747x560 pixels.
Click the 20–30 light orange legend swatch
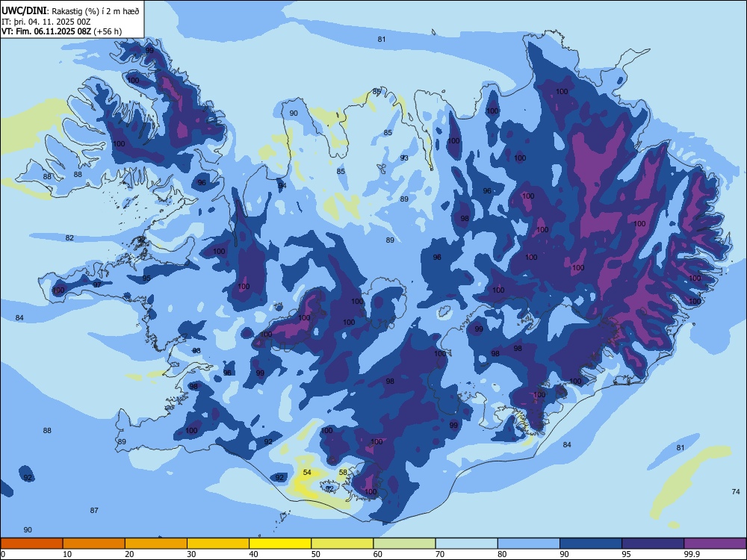[x=156, y=544]
